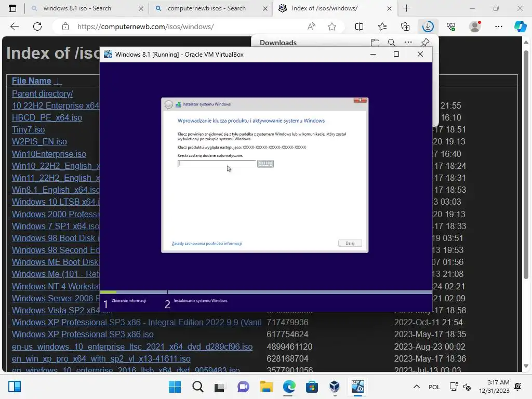Open more options in Downloads panel

coord(408,43)
